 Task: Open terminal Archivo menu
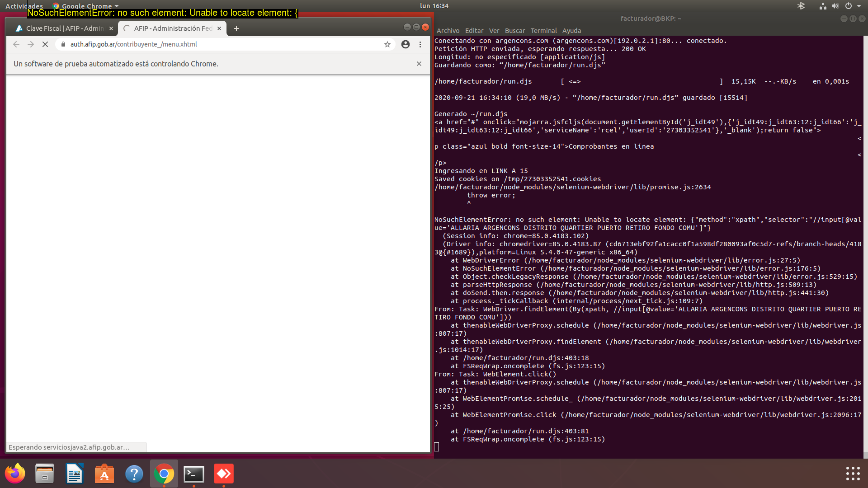[448, 31]
